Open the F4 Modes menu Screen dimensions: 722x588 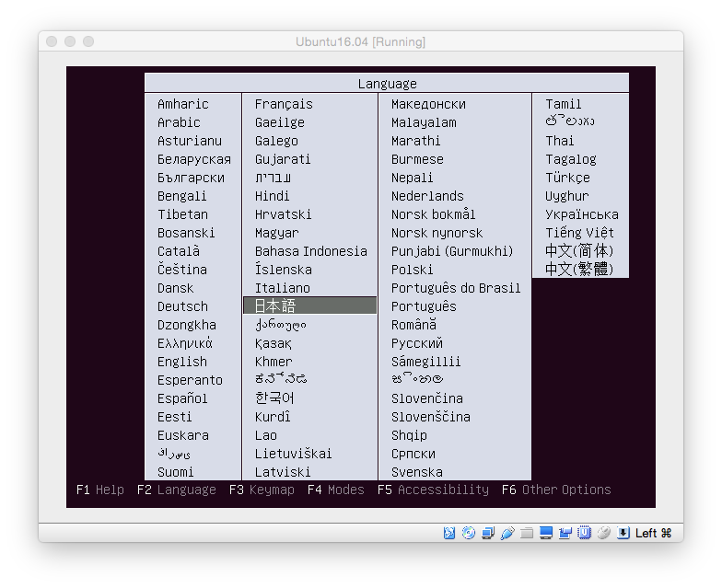[335, 490]
